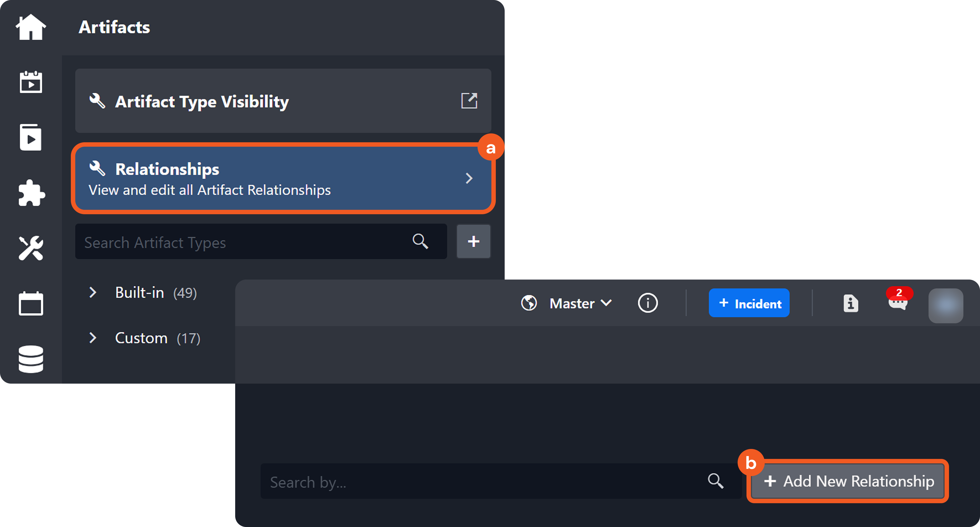The image size is (980, 527).
Task: Click the Search Artifact Types field
Action: pos(243,242)
